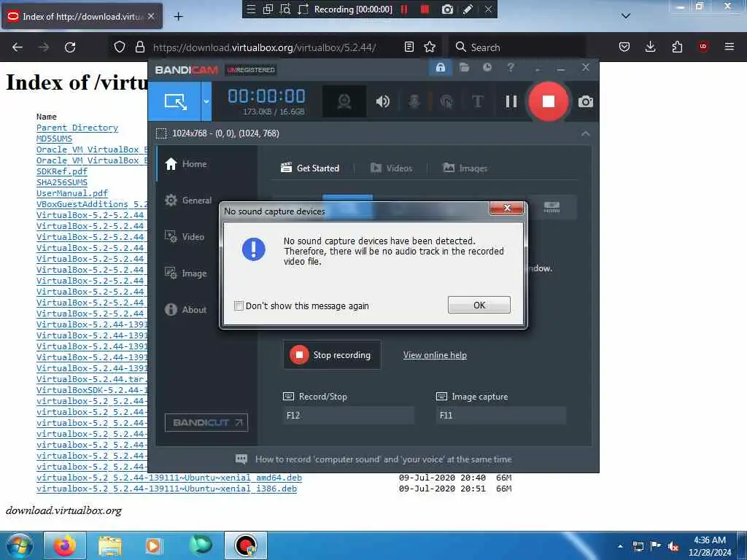Click the 1024x768 capture area label
747x560 pixels.
click(225, 133)
